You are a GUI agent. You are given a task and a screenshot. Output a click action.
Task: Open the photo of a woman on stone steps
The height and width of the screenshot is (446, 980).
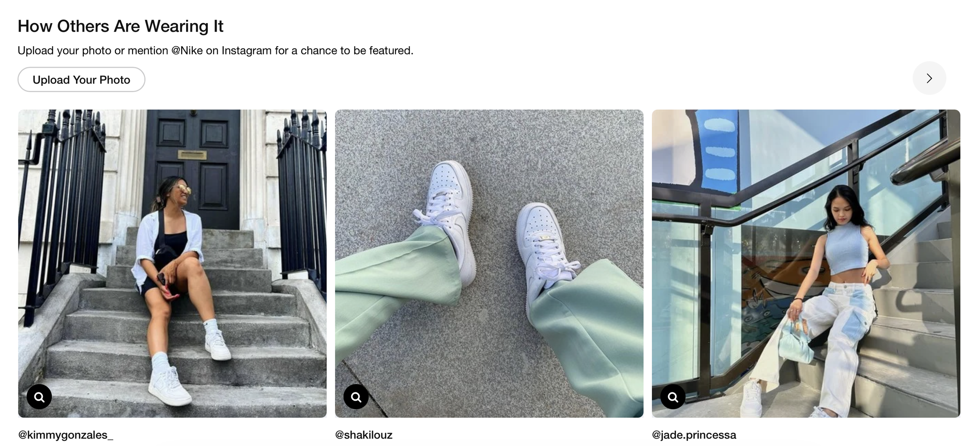[172, 264]
